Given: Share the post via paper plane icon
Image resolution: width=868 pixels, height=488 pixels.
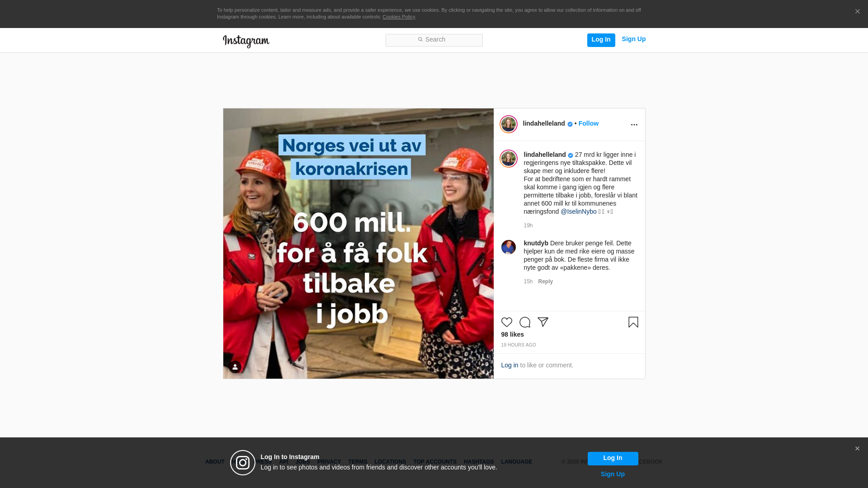Looking at the screenshot, I should [543, 322].
